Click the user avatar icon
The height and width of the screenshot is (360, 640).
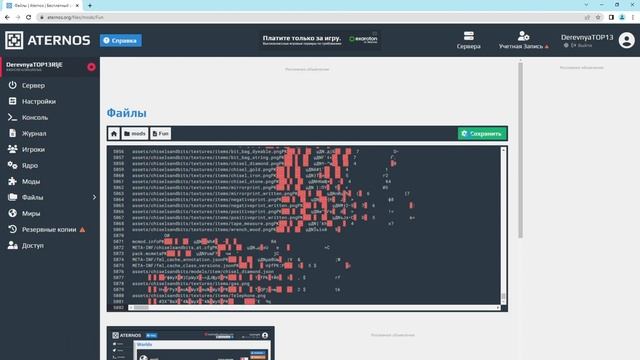tap(627, 40)
